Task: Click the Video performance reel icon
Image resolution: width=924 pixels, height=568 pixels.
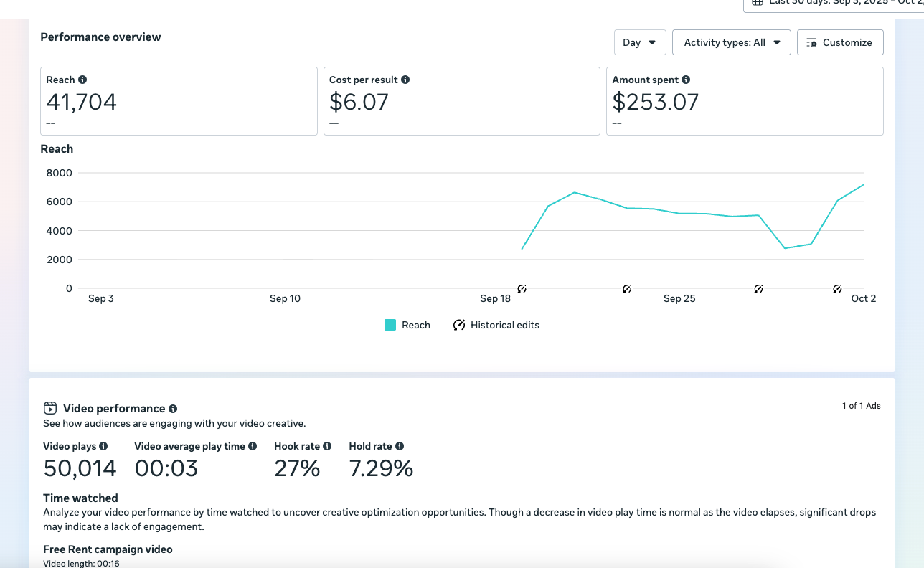Action: click(50, 409)
